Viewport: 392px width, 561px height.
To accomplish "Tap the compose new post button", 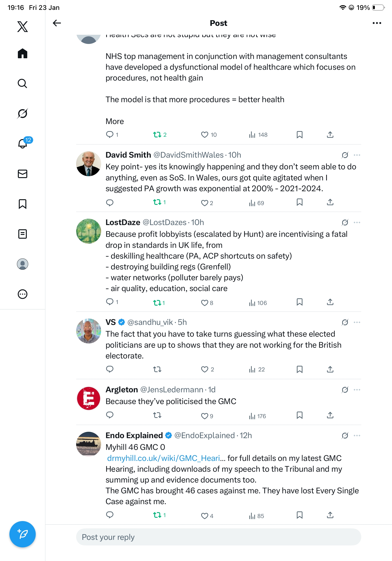I will [x=23, y=534].
